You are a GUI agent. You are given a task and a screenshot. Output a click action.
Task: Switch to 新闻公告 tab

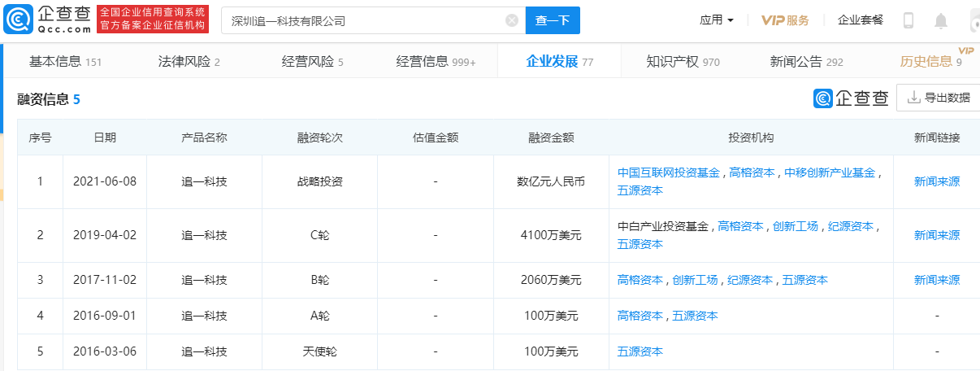(x=807, y=61)
